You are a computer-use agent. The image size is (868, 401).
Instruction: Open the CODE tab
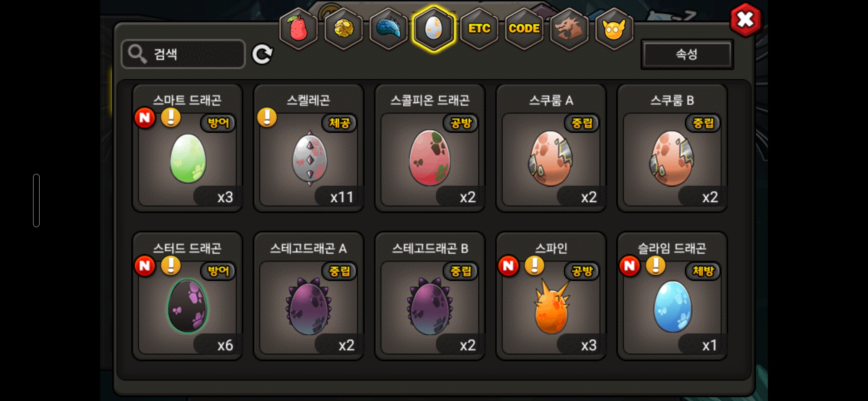click(524, 29)
